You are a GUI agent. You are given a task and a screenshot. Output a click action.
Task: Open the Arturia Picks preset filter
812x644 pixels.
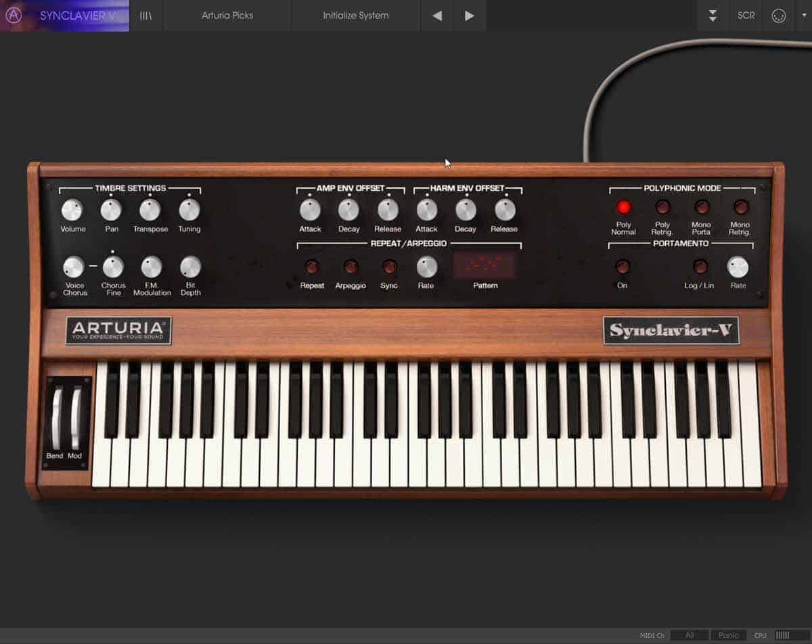click(227, 16)
